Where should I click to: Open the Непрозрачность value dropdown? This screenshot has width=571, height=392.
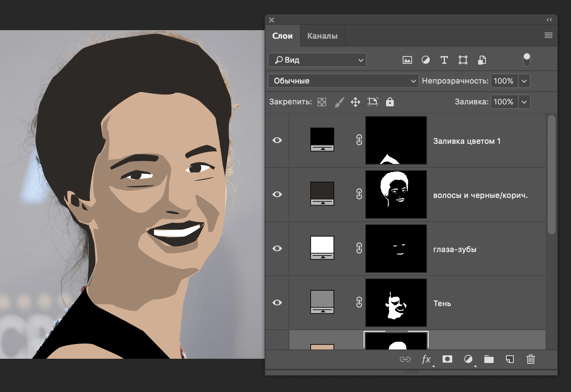[524, 81]
